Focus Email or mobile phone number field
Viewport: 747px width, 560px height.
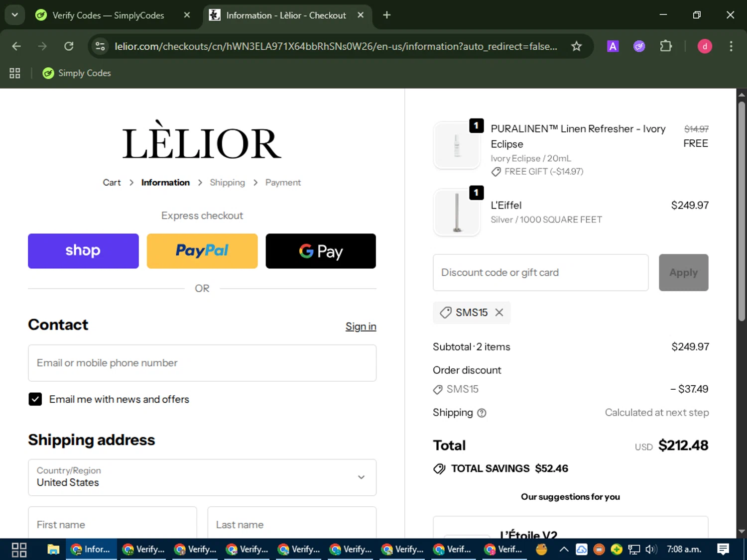tap(202, 363)
